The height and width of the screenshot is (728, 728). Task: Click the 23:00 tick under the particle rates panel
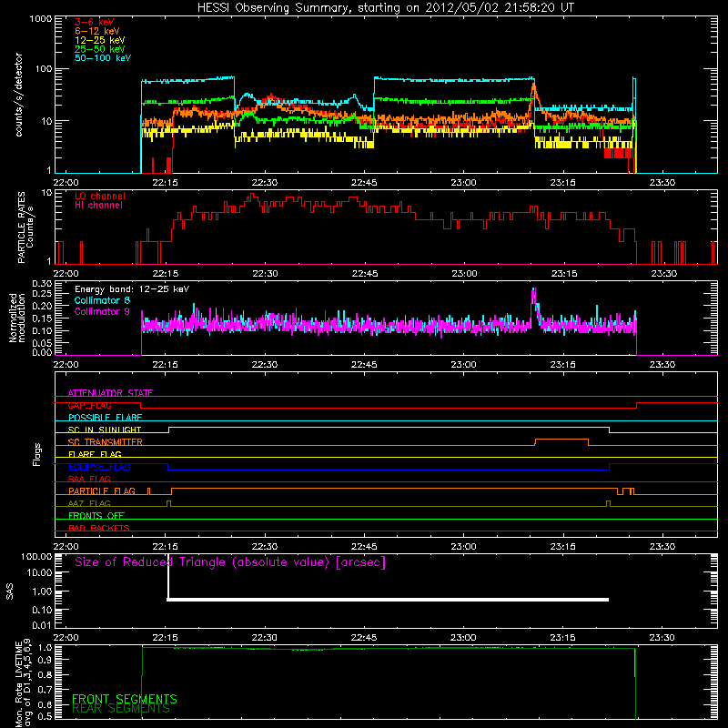(x=464, y=274)
